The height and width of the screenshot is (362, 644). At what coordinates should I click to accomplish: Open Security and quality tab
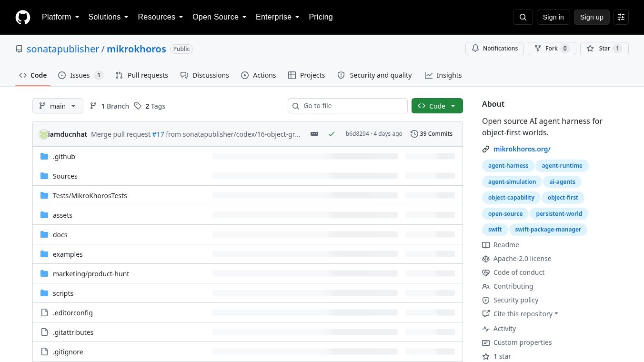coord(374,75)
